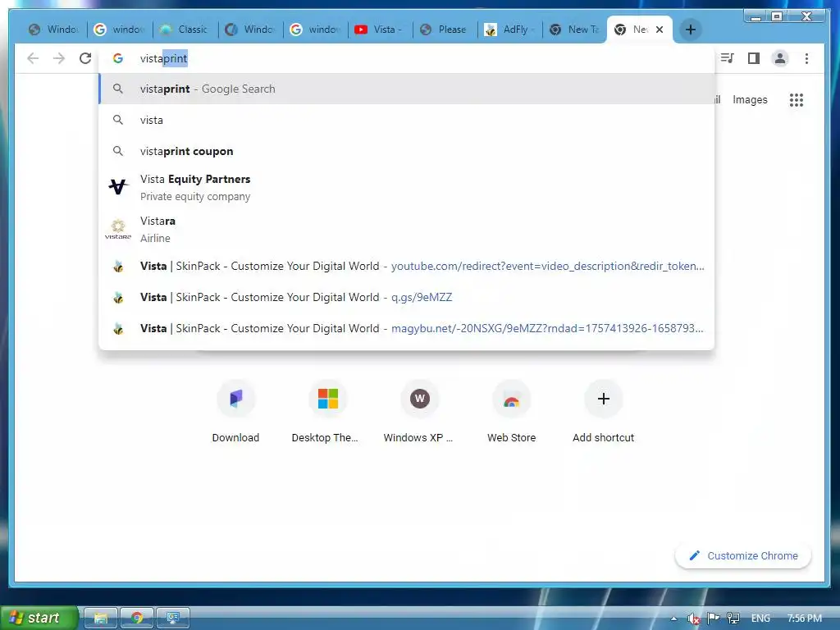This screenshot has height=630, width=840.
Task: Open the Chrome three-dot menu
Action: (806, 58)
